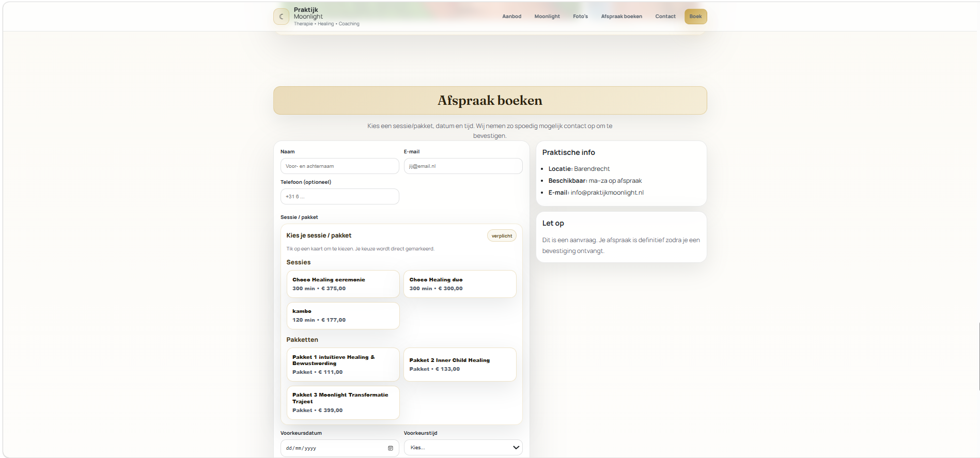Image resolution: width=980 pixels, height=458 pixels.
Task: Open the calendar picker icon in Voorkeursdatum
Action: tap(391, 448)
